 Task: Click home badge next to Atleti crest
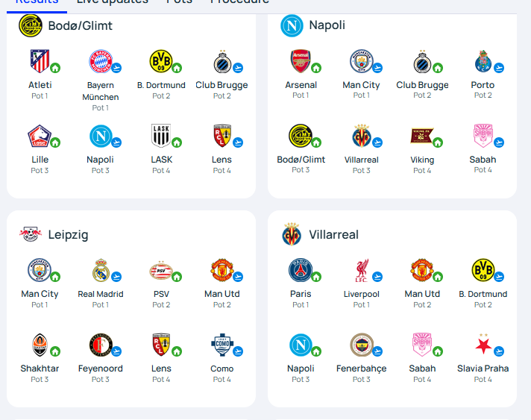(55, 68)
